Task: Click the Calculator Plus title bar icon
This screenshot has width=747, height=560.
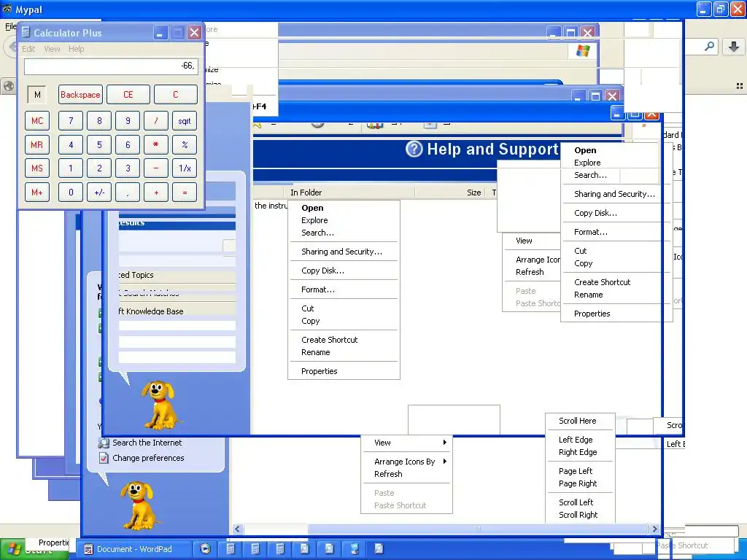Action: pos(26,32)
